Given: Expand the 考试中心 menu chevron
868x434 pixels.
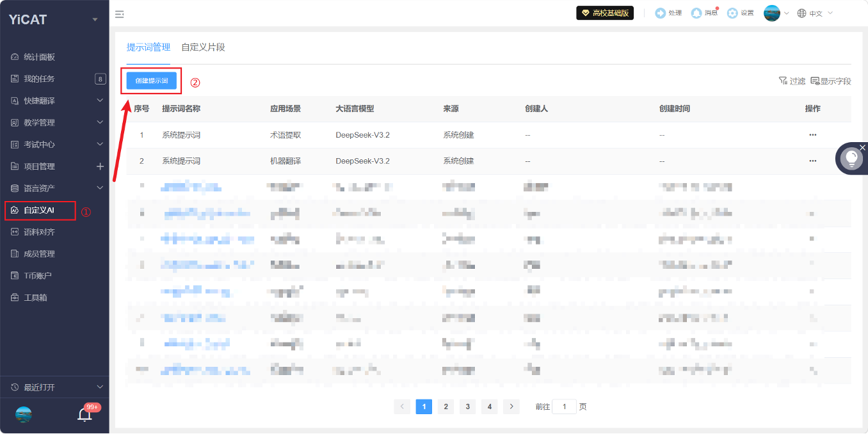Looking at the screenshot, I should (100, 144).
